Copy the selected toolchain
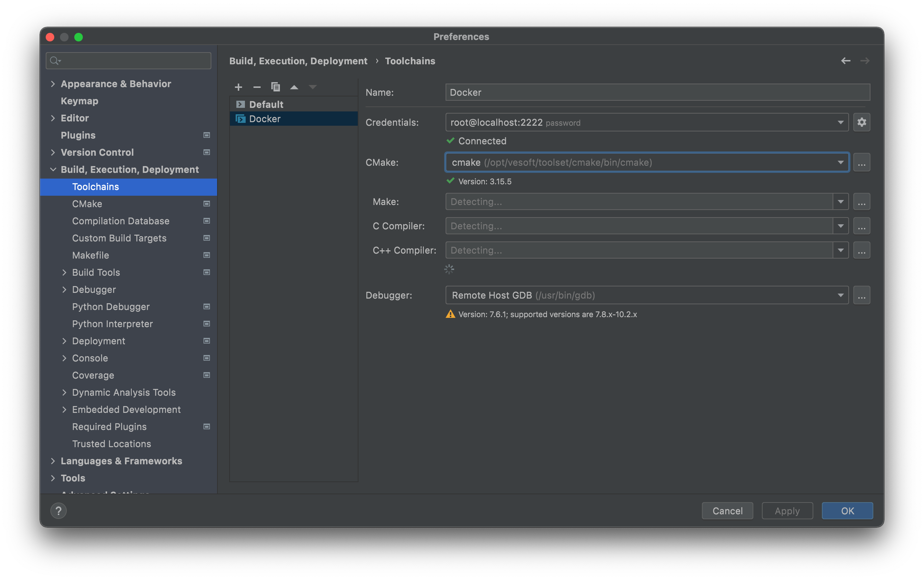 275,87
